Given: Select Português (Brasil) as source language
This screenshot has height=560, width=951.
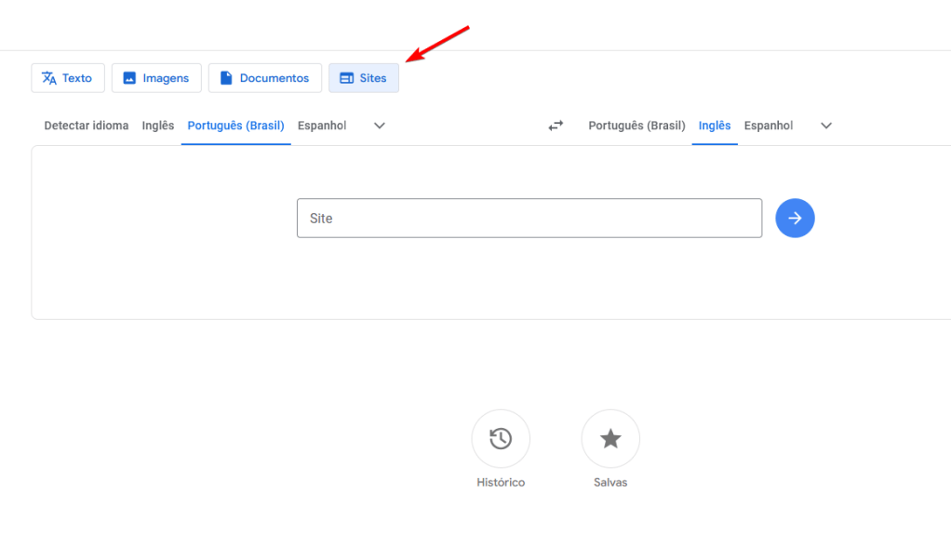Looking at the screenshot, I should [235, 126].
